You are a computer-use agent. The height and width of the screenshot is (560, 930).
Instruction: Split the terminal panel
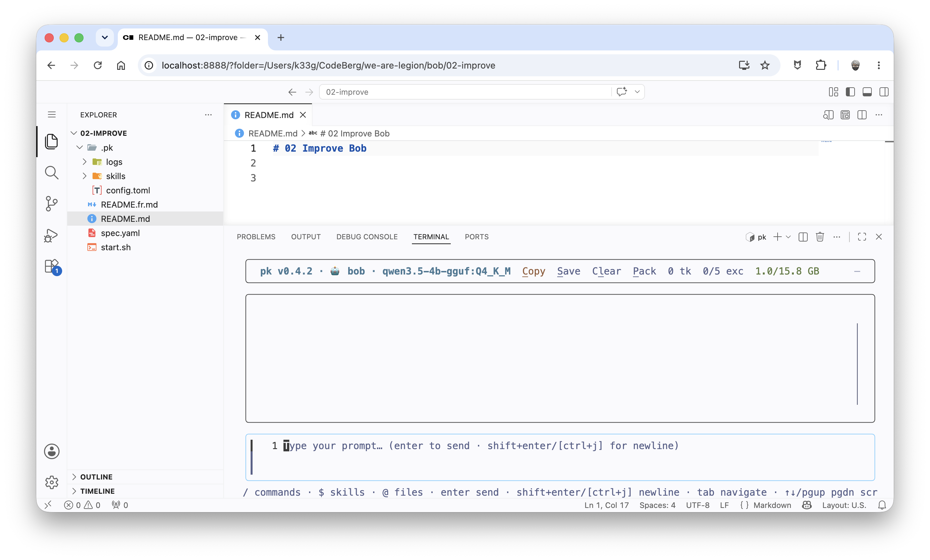click(x=803, y=237)
